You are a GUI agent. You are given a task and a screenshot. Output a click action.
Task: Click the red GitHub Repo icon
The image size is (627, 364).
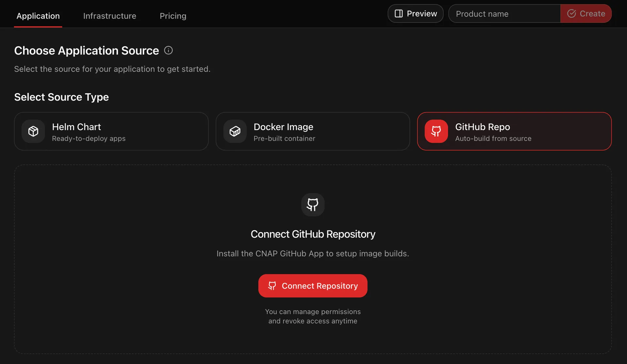click(x=436, y=131)
